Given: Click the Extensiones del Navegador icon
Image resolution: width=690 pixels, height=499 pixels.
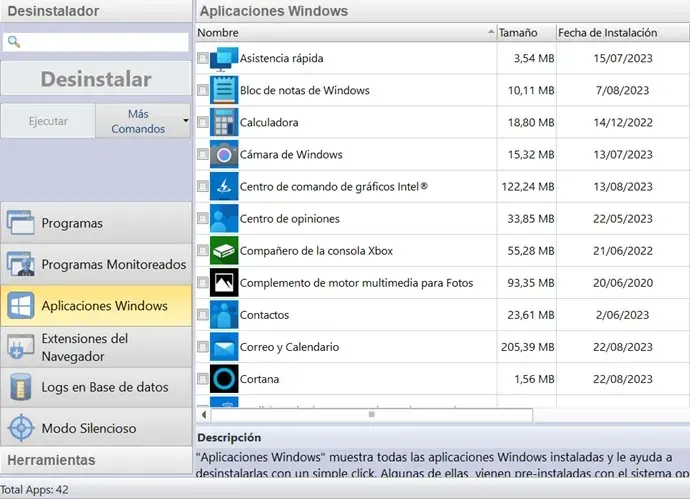Looking at the screenshot, I should point(20,347).
